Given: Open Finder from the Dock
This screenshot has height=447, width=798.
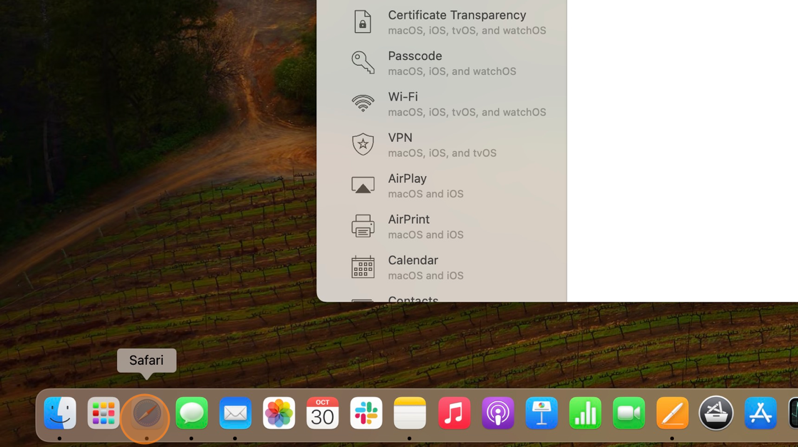Looking at the screenshot, I should 60,413.
